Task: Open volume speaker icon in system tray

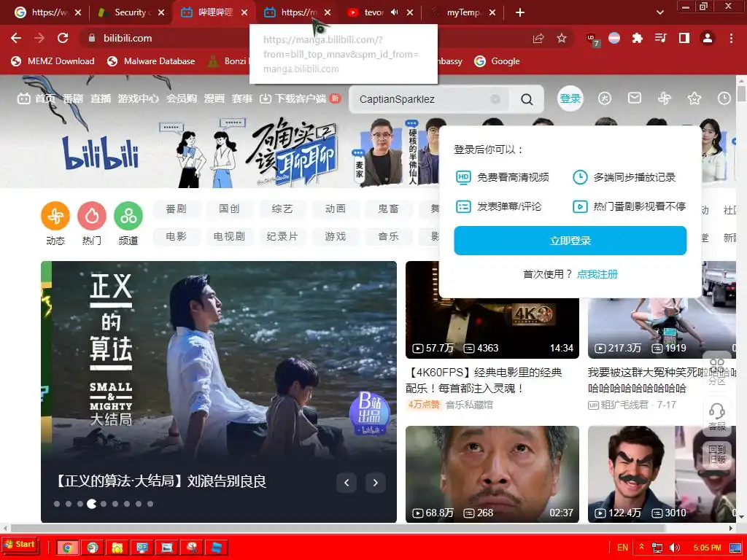Action: (674, 548)
